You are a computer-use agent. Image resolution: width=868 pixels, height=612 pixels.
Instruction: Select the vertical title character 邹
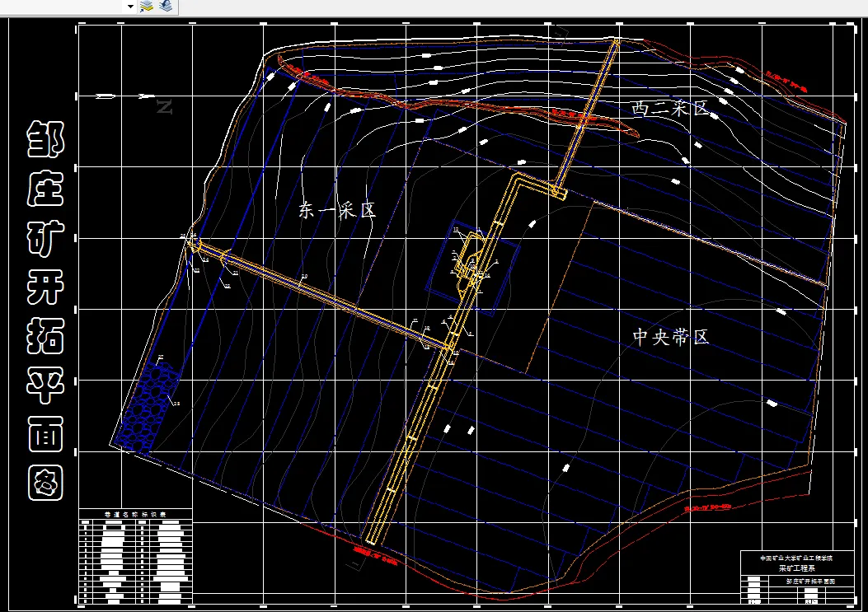click(x=45, y=139)
